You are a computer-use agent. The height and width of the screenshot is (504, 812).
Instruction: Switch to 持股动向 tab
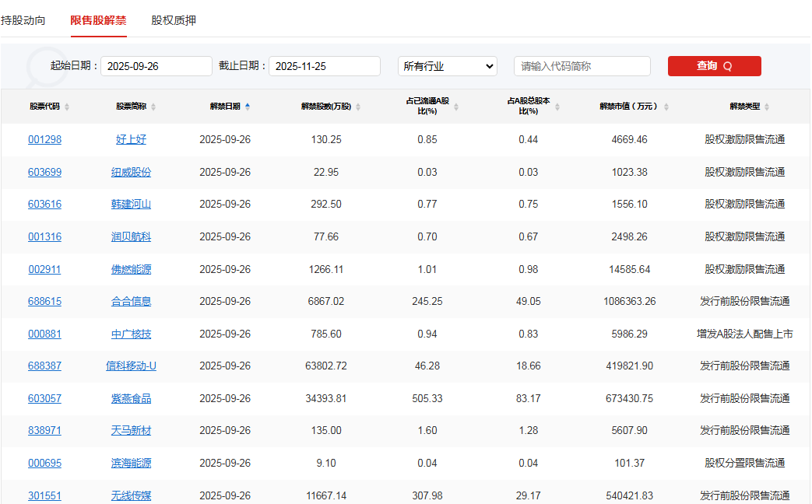click(x=23, y=21)
